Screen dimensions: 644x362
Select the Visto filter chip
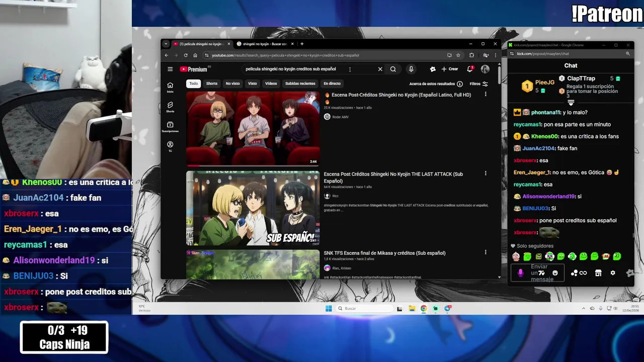(x=252, y=83)
